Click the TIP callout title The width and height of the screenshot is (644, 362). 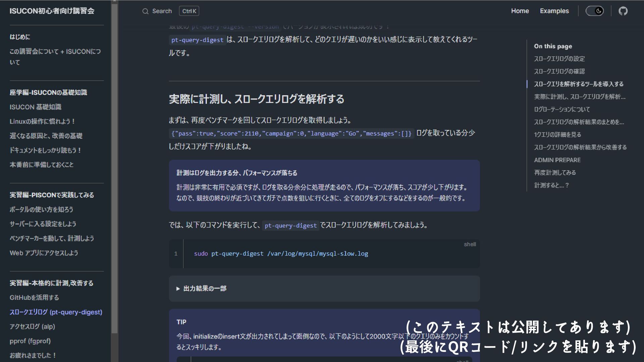tap(181, 322)
